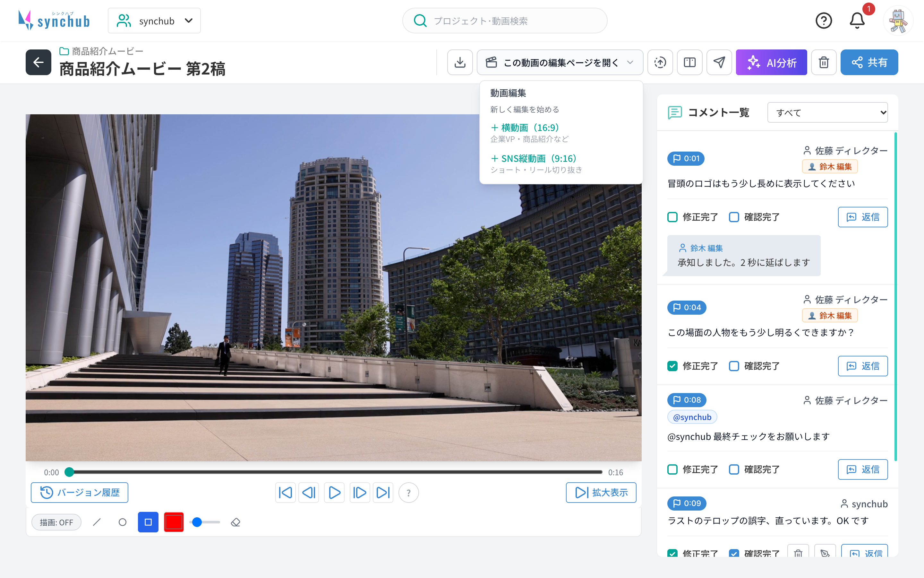Check 確認完了 on the 0:04 comment
The width and height of the screenshot is (924, 578).
(x=734, y=366)
